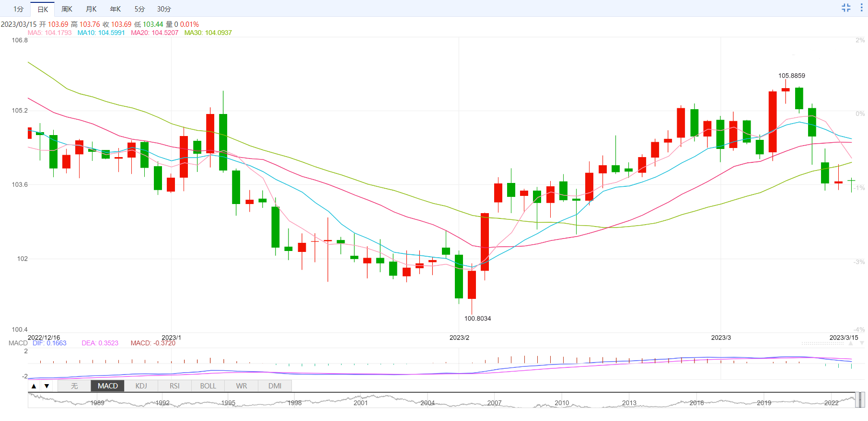Click the 2022/12/16 start date label
The width and height of the screenshot is (868, 421).
click(44, 338)
